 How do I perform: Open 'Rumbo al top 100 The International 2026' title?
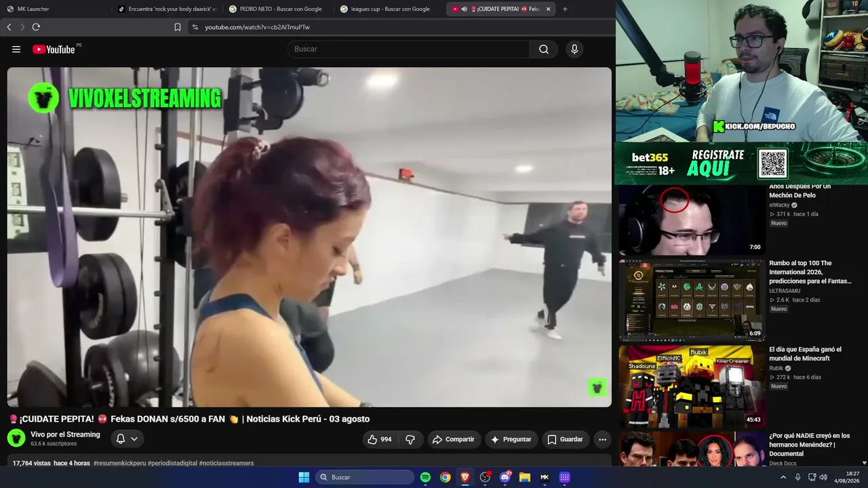[810, 272]
